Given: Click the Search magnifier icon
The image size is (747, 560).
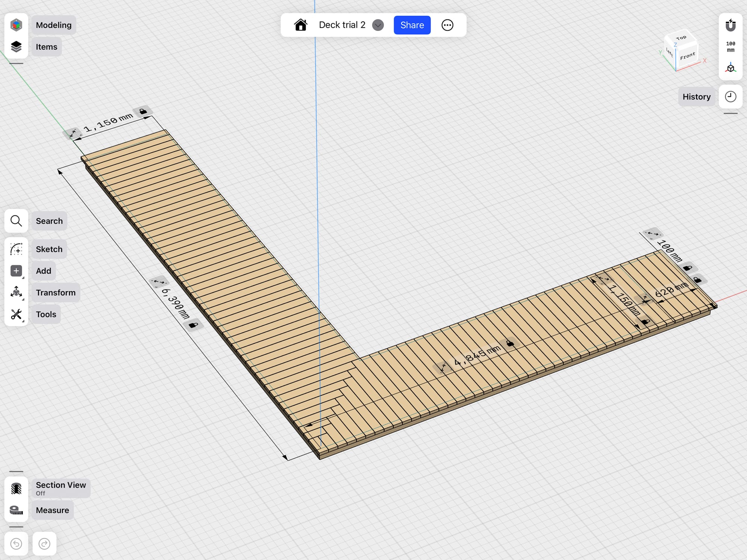Looking at the screenshot, I should pos(16,221).
